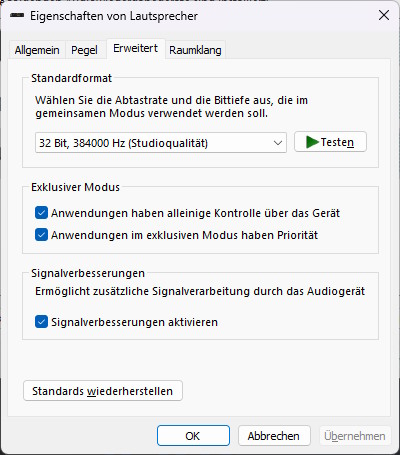The image size is (400, 455).
Task: Click the speaker device icon in title bar
Action: [17, 16]
